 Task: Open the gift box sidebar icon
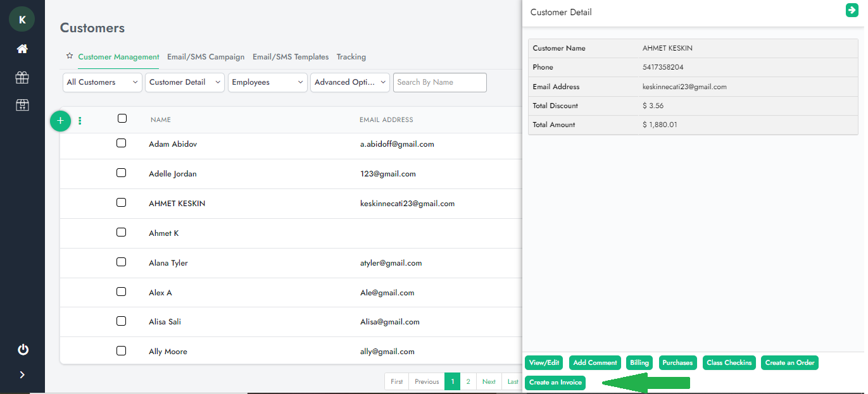click(x=22, y=77)
